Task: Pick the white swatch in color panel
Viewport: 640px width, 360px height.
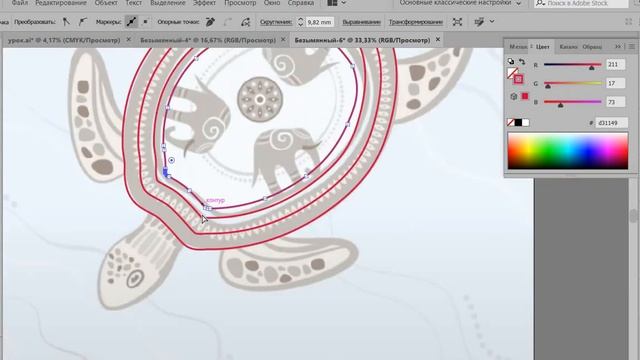Action: (x=526, y=122)
